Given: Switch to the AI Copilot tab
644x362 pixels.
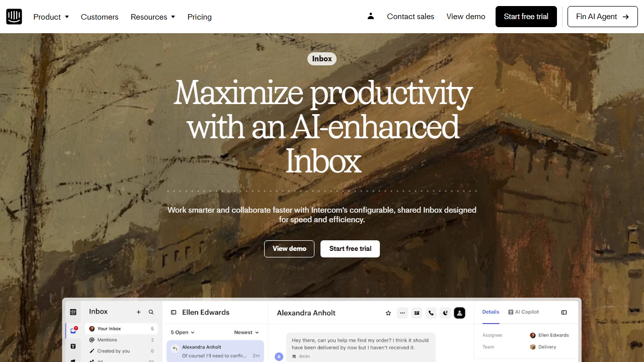Looking at the screenshot, I should point(524,312).
